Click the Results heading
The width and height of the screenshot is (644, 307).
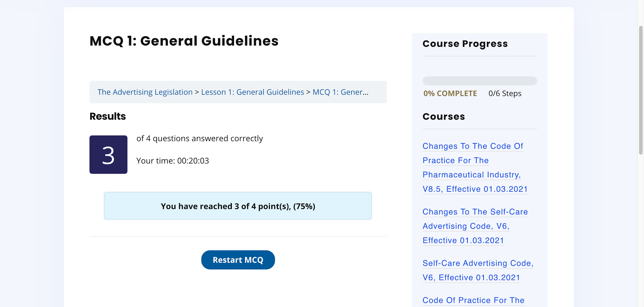[x=108, y=116]
